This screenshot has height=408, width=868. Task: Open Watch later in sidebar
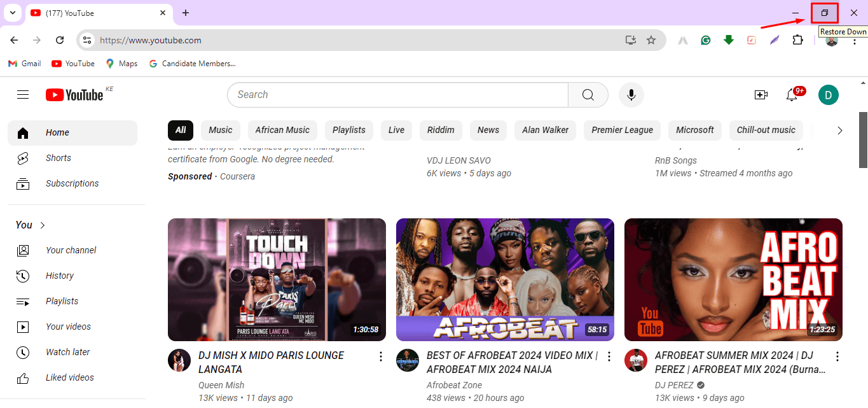click(72, 352)
